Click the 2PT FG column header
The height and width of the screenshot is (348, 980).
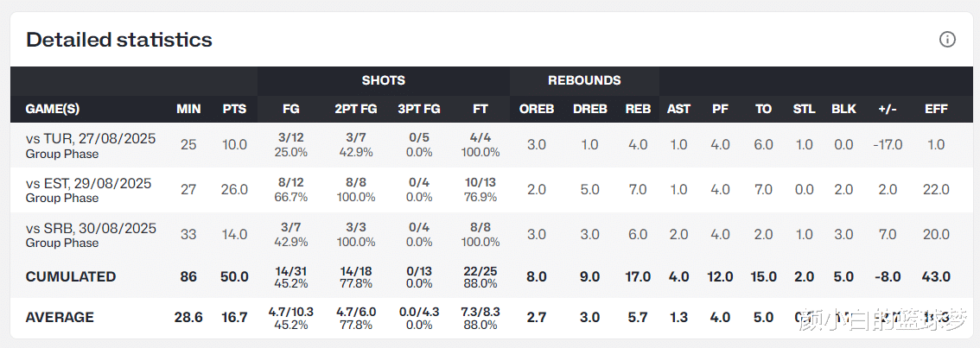355,109
